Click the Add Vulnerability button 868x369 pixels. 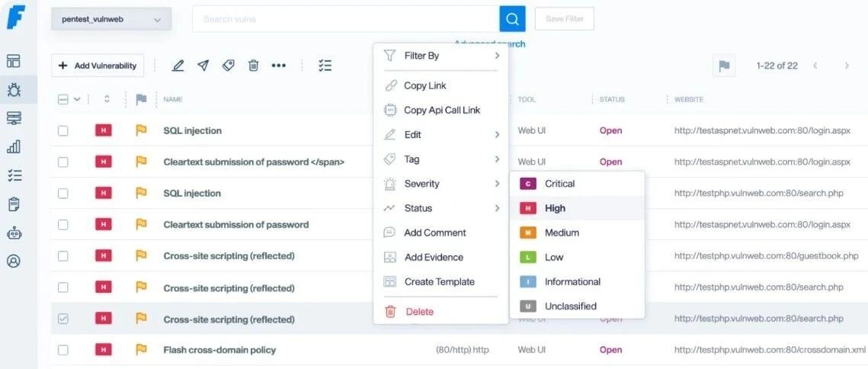click(x=98, y=66)
